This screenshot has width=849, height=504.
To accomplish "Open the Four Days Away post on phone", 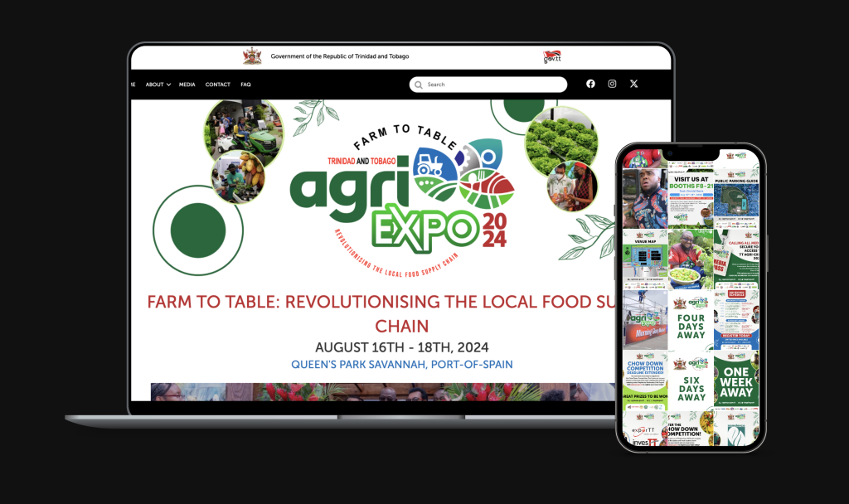I will click(691, 320).
